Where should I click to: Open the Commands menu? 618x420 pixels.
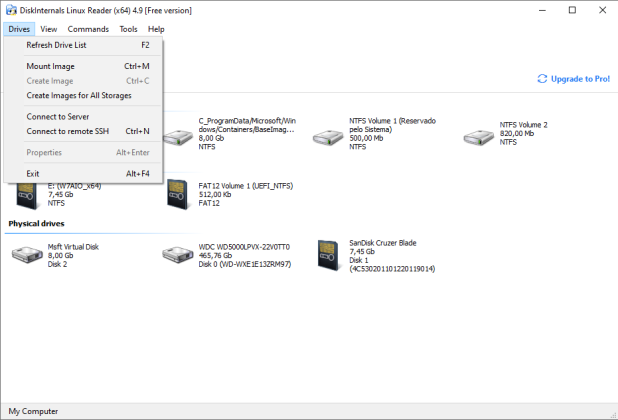coord(88,29)
